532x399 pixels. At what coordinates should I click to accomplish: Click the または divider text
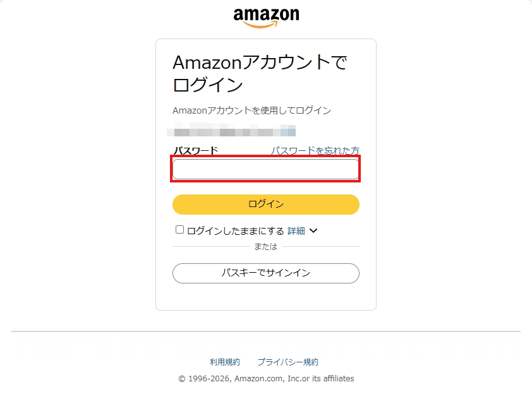pyautogui.click(x=265, y=247)
